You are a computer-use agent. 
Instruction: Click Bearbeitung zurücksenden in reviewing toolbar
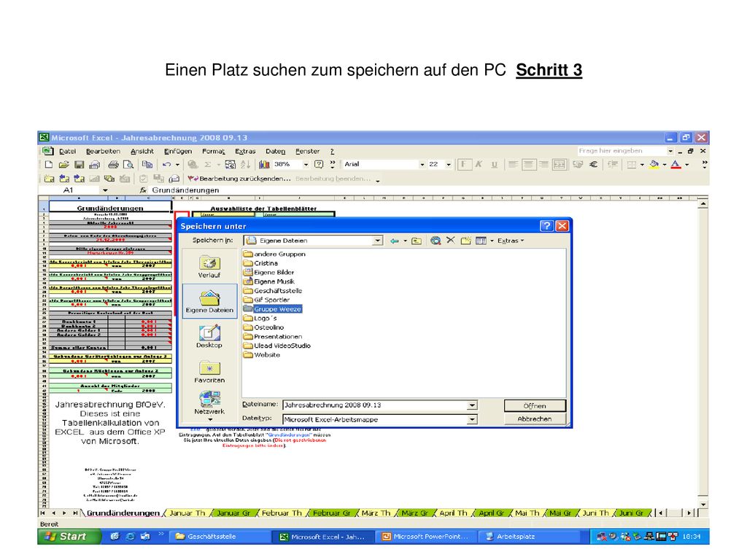(239, 179)
